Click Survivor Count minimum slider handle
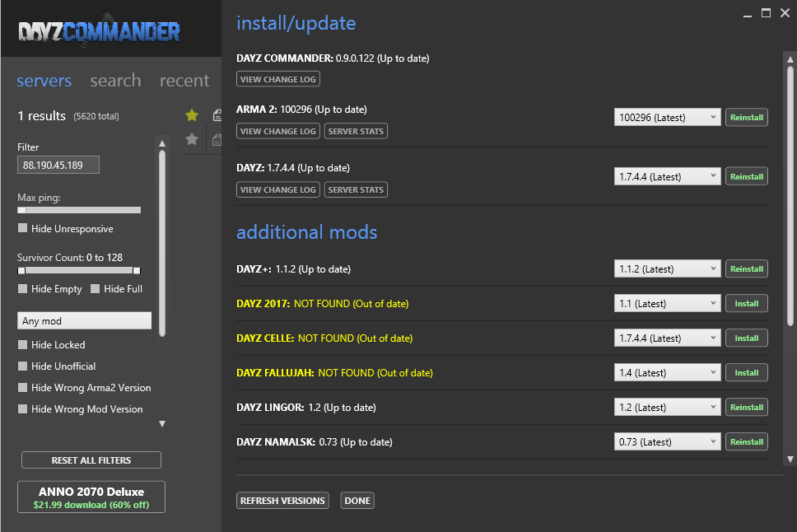 click(x=21, y=271)
